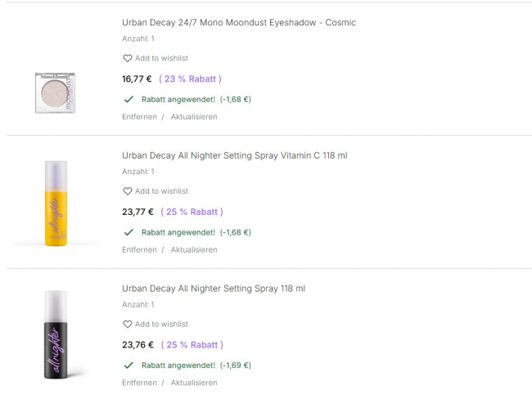Click heart icon for Vitamin C Setting Spray
This screenshot has height=394, width=532.
click(127, 191)
